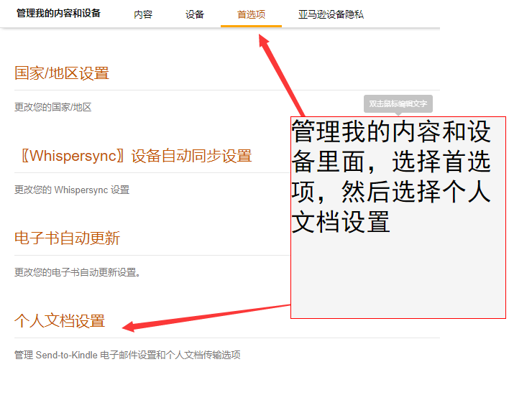Click the orange underline beneath the 首选项 tab
This screenshot has width=532, height=395.
pyautogui.click(x=251, y=26)
